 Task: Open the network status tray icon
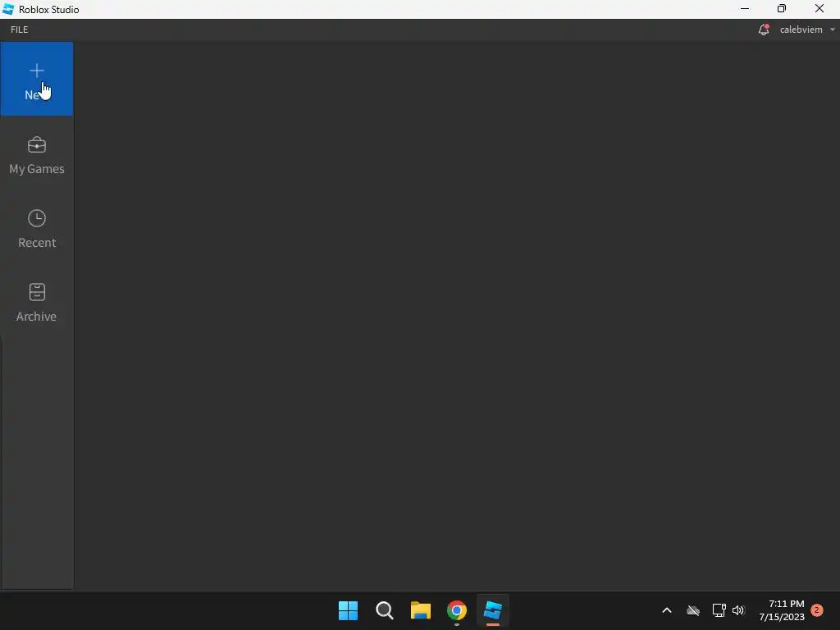point(719,610)
